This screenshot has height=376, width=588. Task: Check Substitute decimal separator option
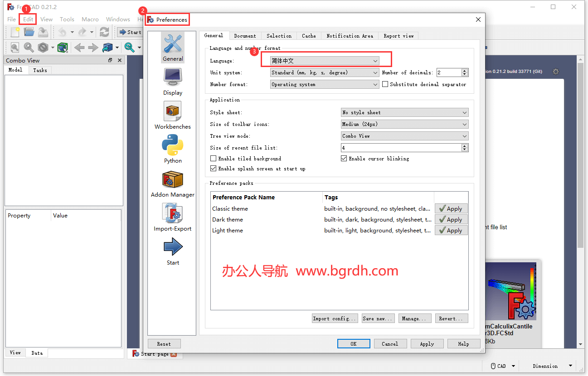[x=385, y=84]
